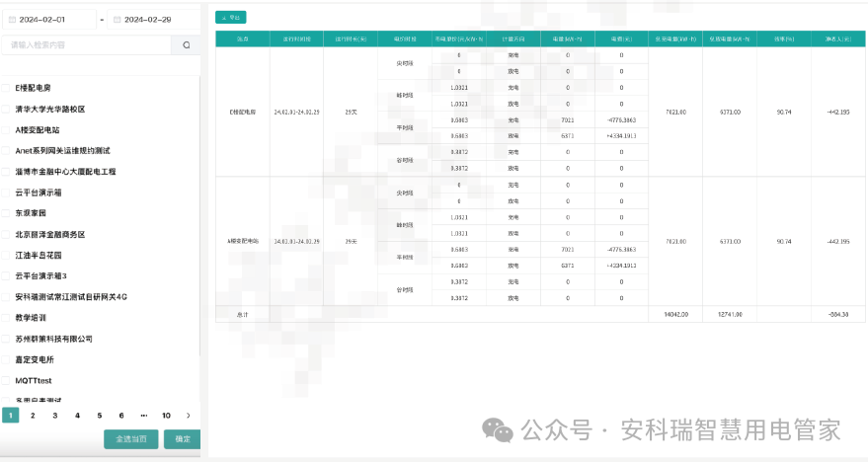868x464 pixels.
Task: Select page 5 in the pagination
Action: [99, 416]
